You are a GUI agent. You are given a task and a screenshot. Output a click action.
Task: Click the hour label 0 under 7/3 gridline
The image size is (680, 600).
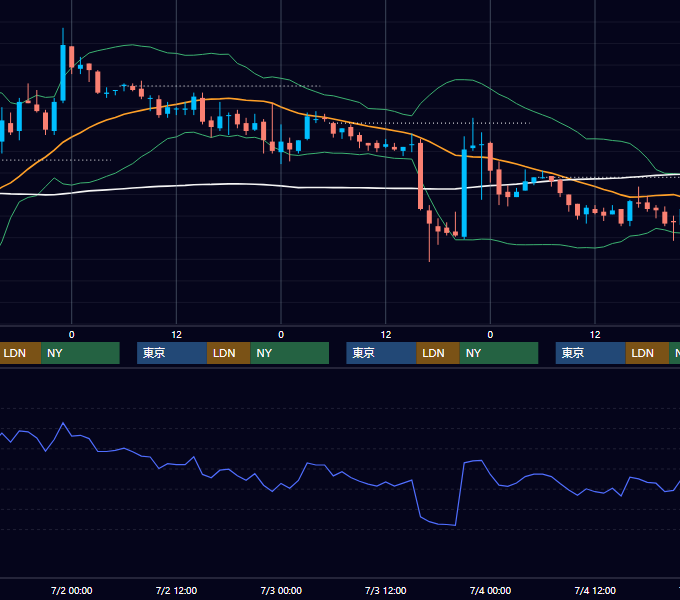pyautogui.click(x=281, y=335)
